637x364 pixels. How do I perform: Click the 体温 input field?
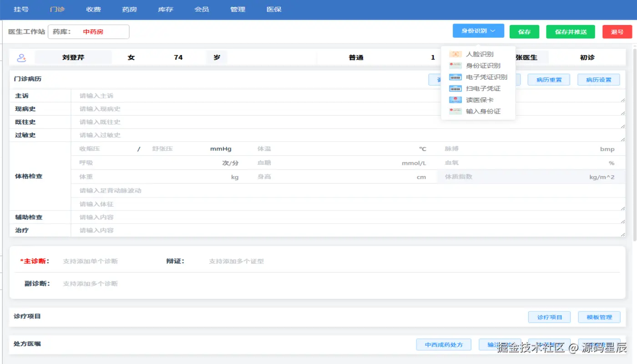[334, 149]
